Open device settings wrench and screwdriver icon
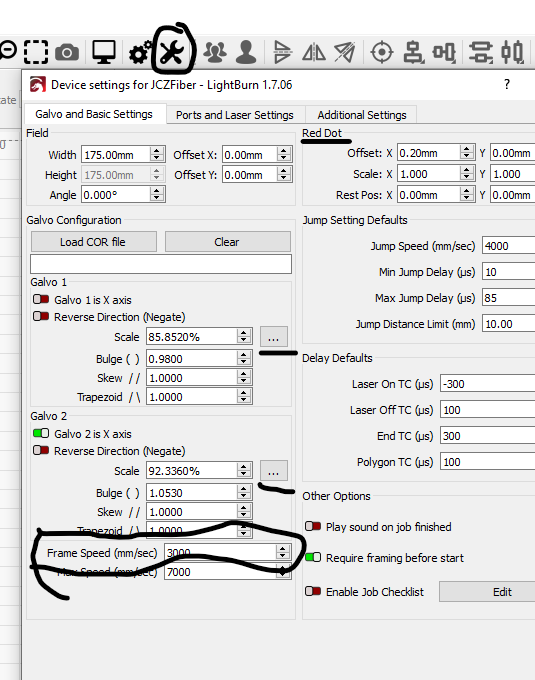 172,52
